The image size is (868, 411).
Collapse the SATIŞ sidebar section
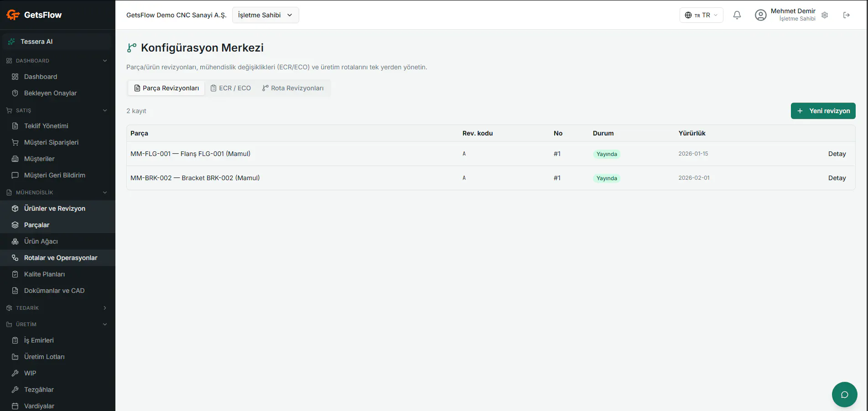click(x=105, y=110)
